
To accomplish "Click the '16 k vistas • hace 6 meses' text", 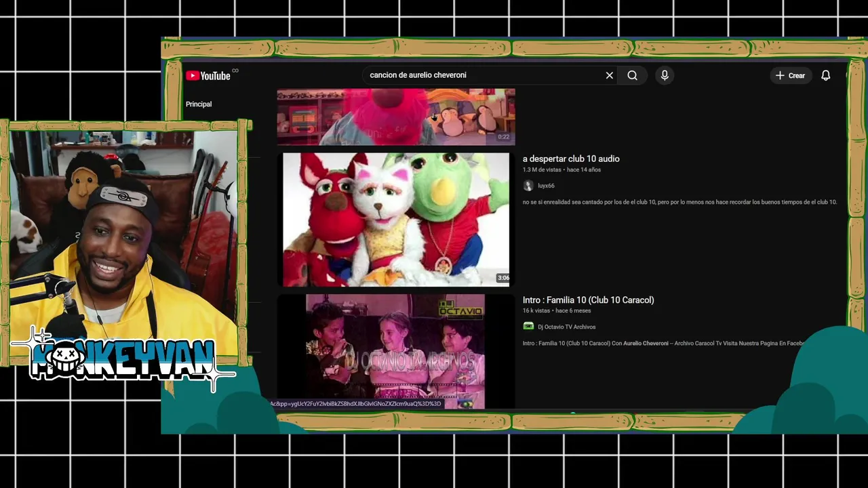I will 557,310.
